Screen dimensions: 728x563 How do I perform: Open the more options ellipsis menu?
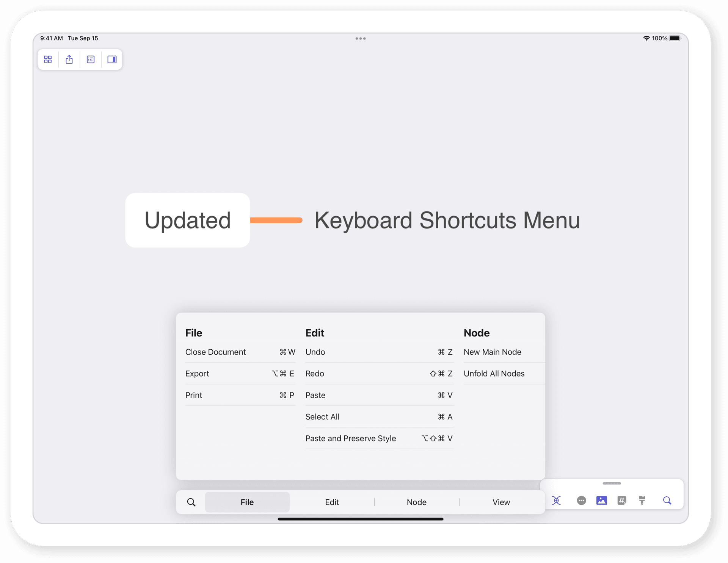click(581, 500)
